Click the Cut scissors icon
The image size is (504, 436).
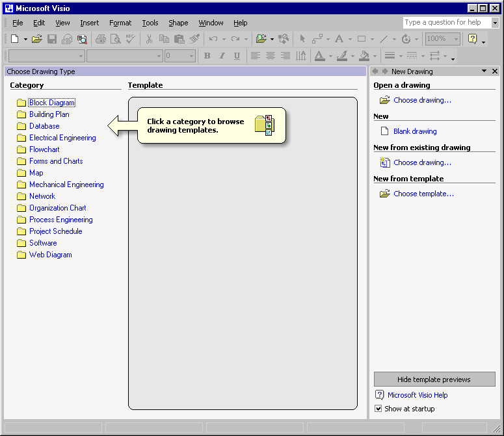149,39
